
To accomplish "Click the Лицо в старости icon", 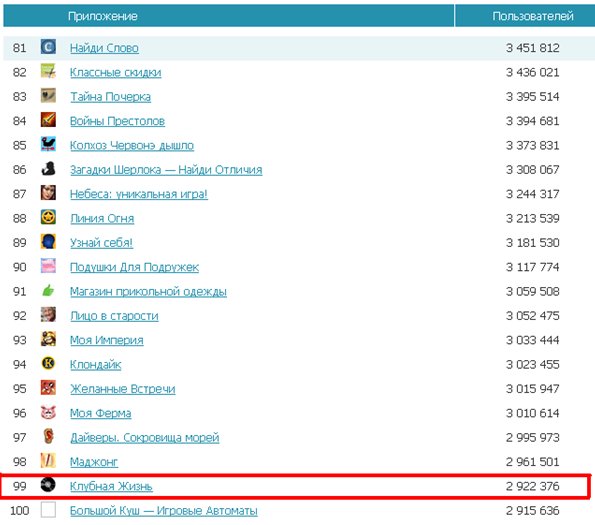I will [x=48, y=314].
